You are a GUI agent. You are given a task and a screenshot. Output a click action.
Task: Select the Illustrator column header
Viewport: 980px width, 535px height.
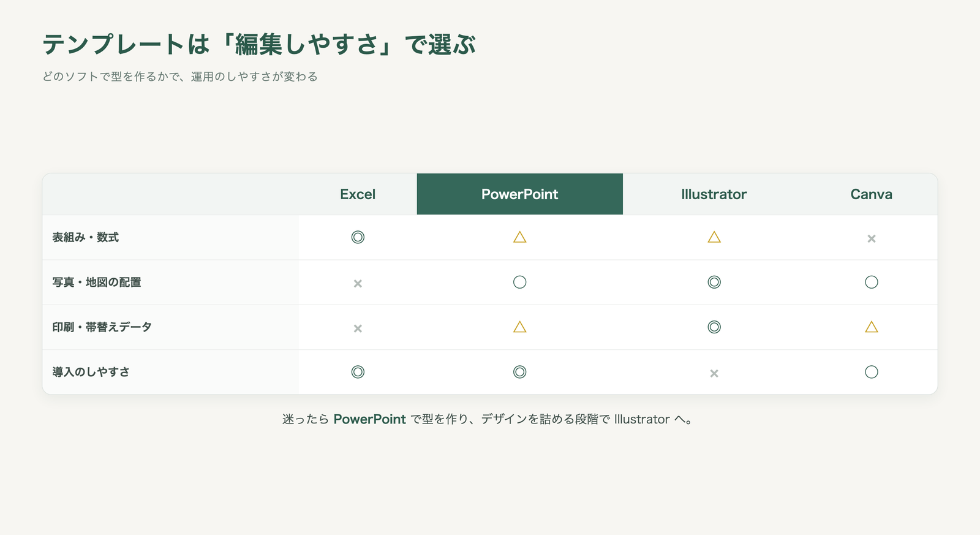714,194
